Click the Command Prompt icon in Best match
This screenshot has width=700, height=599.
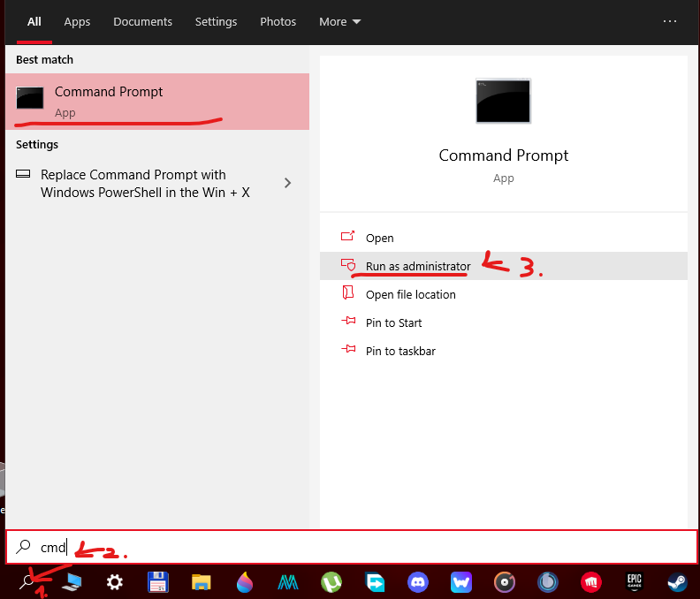[30, 98]
